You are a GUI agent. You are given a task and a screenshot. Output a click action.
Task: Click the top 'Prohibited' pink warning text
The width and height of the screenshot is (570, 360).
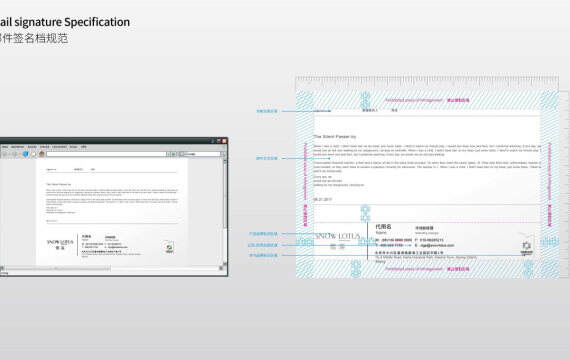427,100
